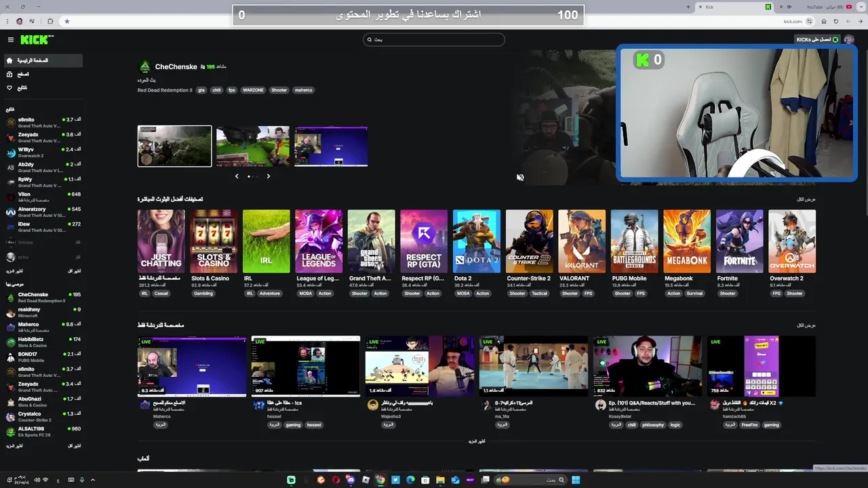Click the WARZONE tag on featured stream
868x488 pixels.
tap(253, 90)
